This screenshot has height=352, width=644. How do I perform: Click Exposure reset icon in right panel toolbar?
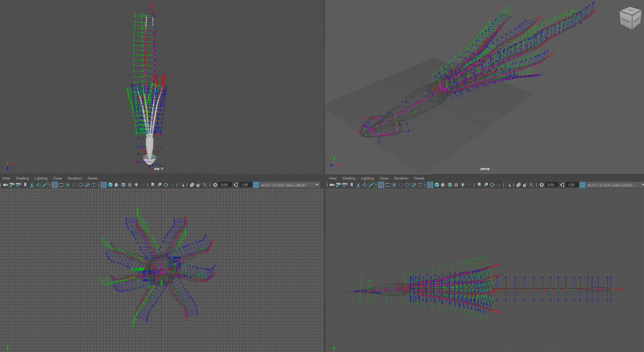coord(541,185)
